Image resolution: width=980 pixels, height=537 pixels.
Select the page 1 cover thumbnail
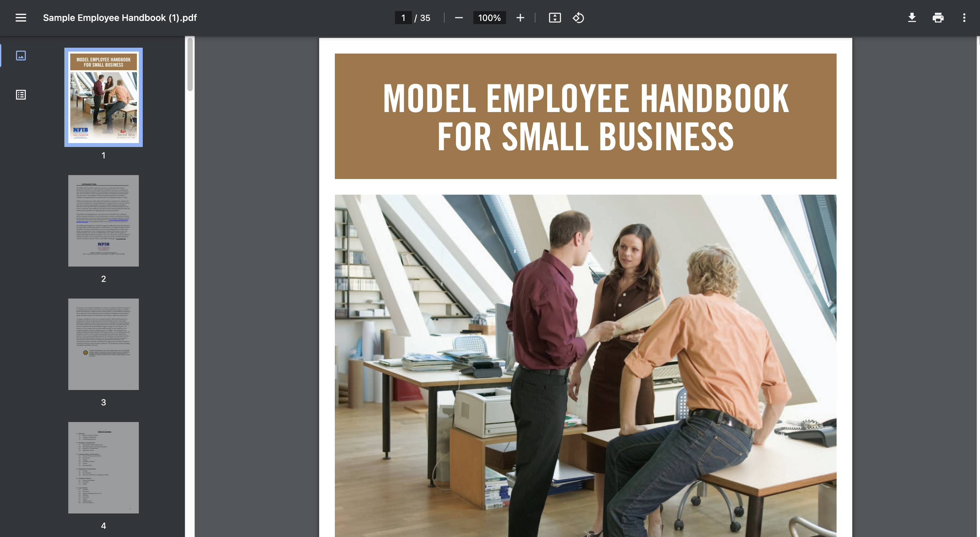click(x=104, y=97)
